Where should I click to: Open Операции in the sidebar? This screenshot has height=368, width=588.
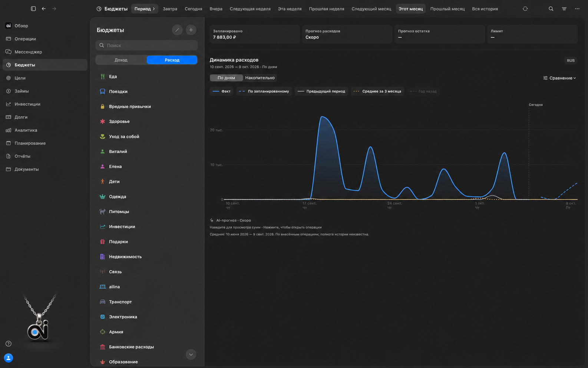coord(45,39)
